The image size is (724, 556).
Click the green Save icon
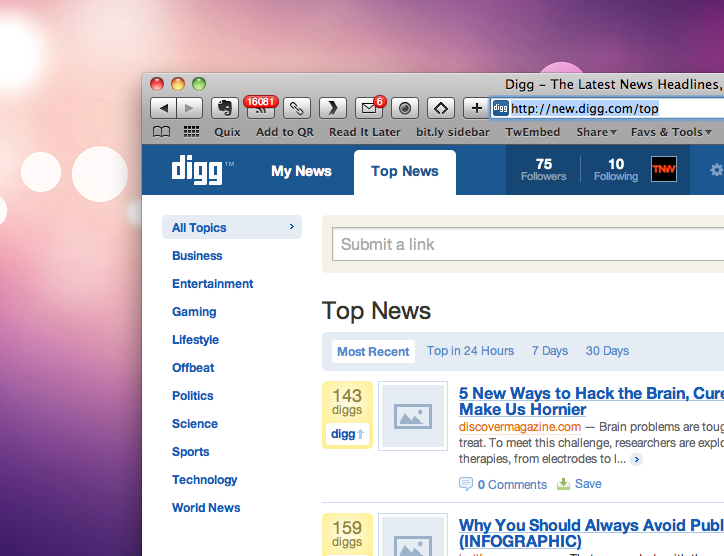(563, 483)
